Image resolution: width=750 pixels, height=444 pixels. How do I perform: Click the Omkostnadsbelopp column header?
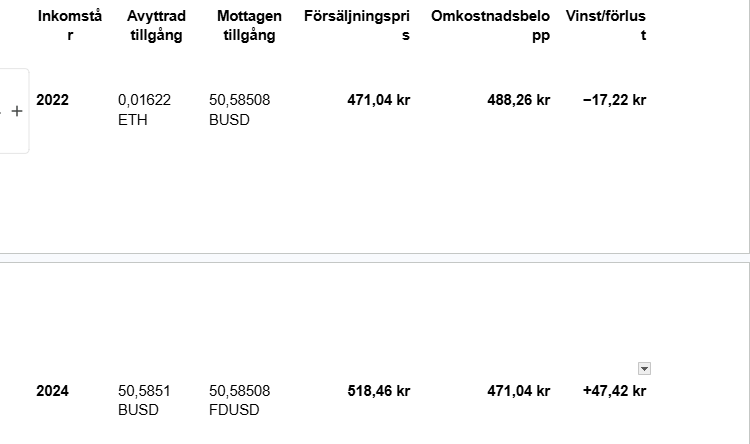[x=490, y=25]
